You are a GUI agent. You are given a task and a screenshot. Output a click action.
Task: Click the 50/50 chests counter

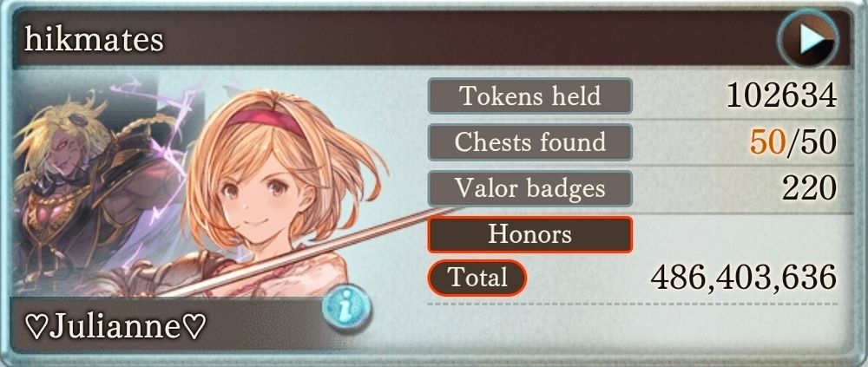pyautogui.click(x=792, y=143)
